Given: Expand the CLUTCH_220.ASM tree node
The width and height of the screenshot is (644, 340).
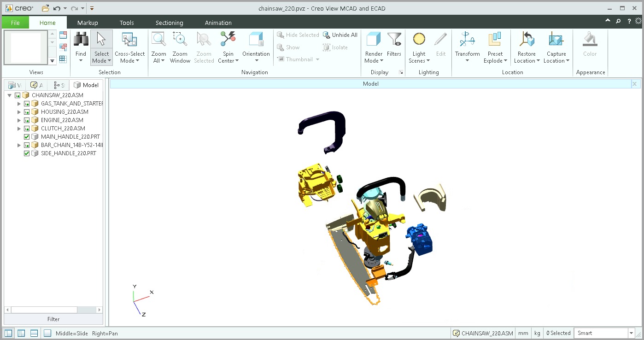Looking at the screenshot, I should 19,129.
